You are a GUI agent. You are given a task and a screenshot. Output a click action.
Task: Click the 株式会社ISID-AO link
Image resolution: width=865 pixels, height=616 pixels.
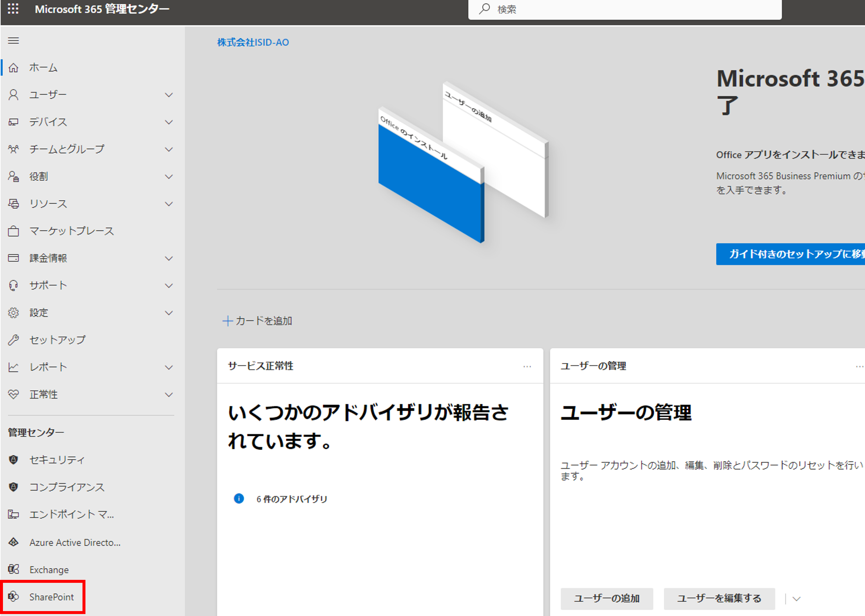(x=253, y=42)
